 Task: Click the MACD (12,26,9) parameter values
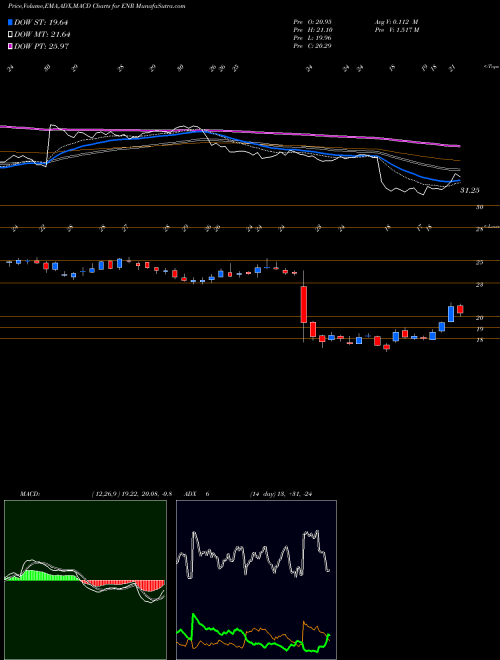(x=132, y=494)
